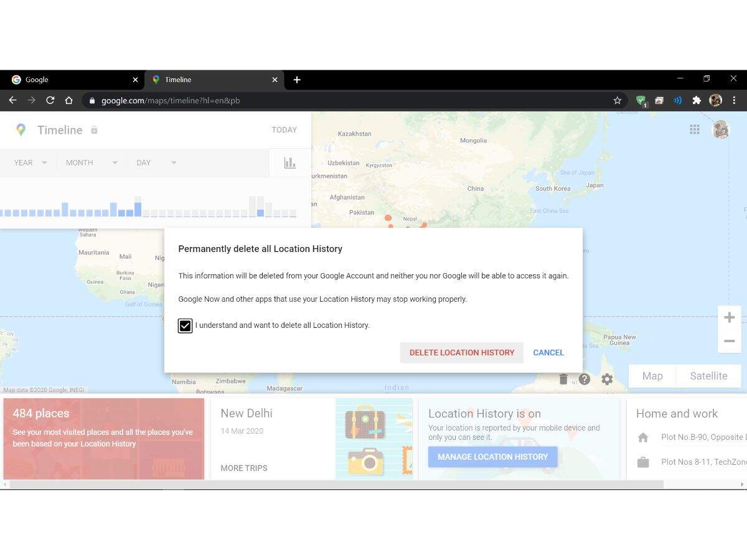Image resolution: width=747 pixels, height=560 pixels.
Task: Bookmark page with the star icon
Action: (x=617, y=100)
